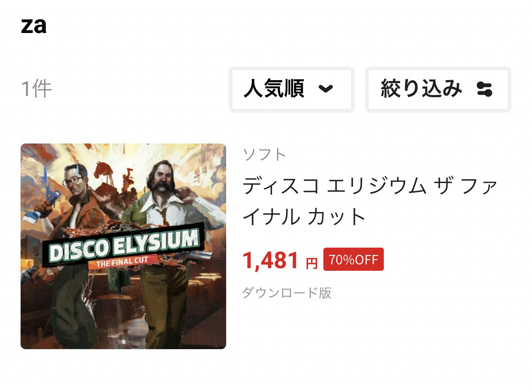Open the Disco Elysium cover thumbnail
532x392 pixels.
(123, 246)
